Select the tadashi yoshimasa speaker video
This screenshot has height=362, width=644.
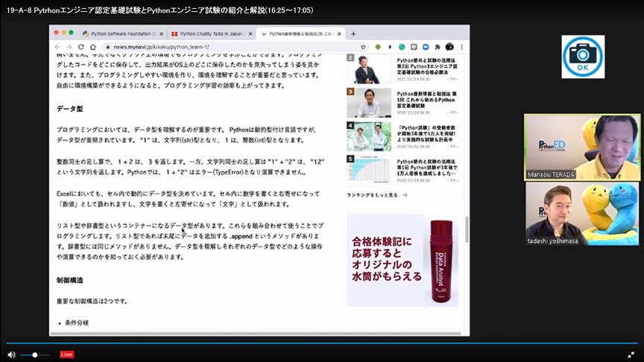[582, 214]
